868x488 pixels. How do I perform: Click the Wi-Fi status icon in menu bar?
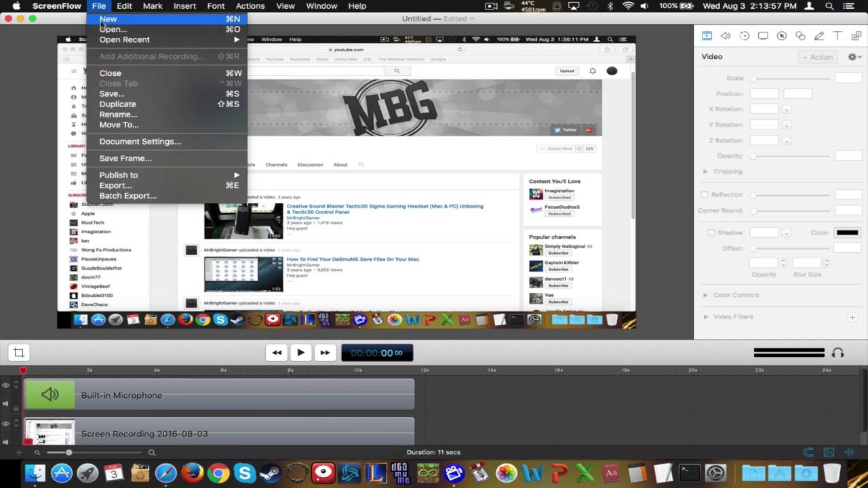(628, 6)
